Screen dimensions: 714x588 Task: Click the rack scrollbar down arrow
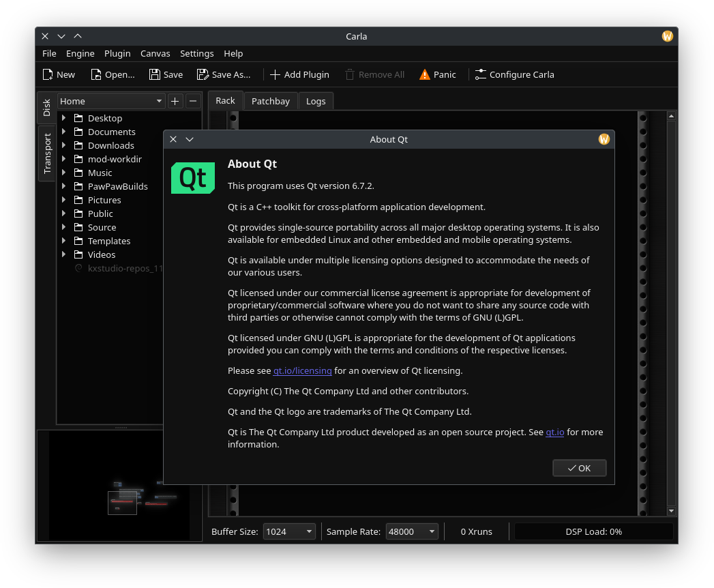[671, 511]
